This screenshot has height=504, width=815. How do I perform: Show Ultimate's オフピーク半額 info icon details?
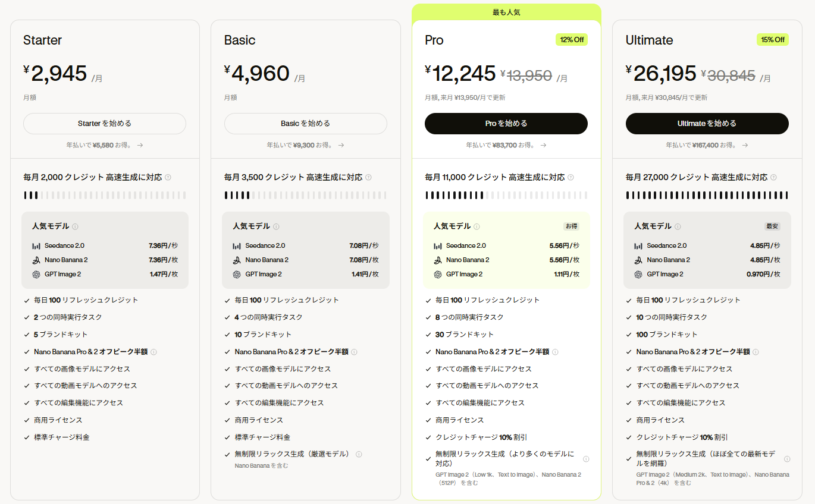(x=756, y=352)
